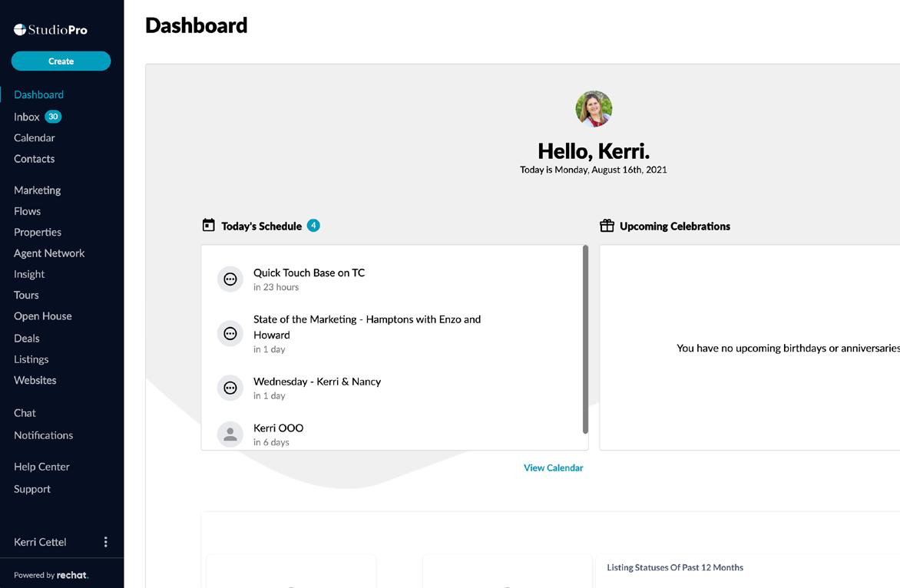Open the Inbox page
This screenshot has width=900, height=588.
(26, 117)
